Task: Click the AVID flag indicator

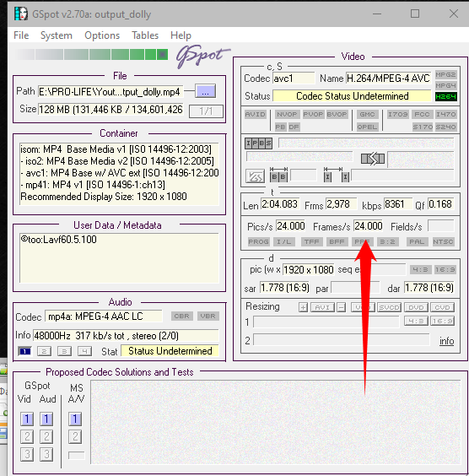Action: point(256,114)
